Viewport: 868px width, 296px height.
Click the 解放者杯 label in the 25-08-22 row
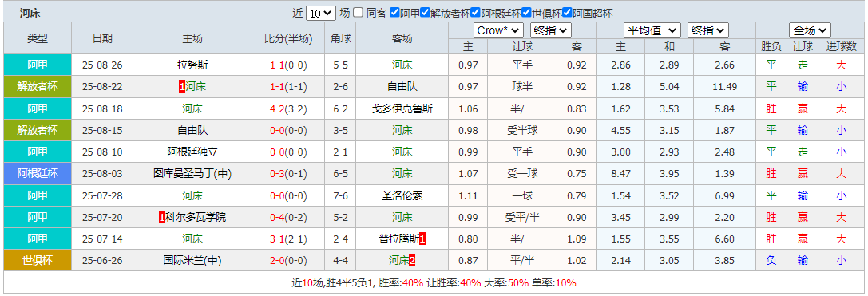tap(38, 87)
